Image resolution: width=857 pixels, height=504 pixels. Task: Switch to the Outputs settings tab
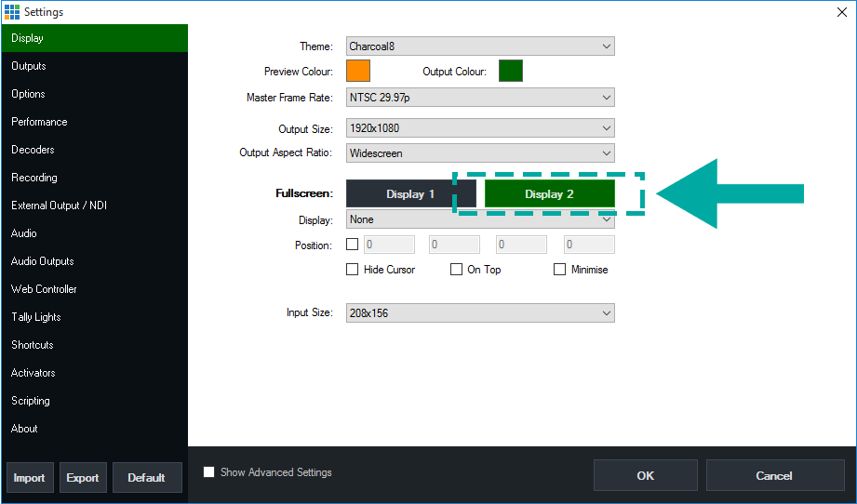(x=29, y=66)
